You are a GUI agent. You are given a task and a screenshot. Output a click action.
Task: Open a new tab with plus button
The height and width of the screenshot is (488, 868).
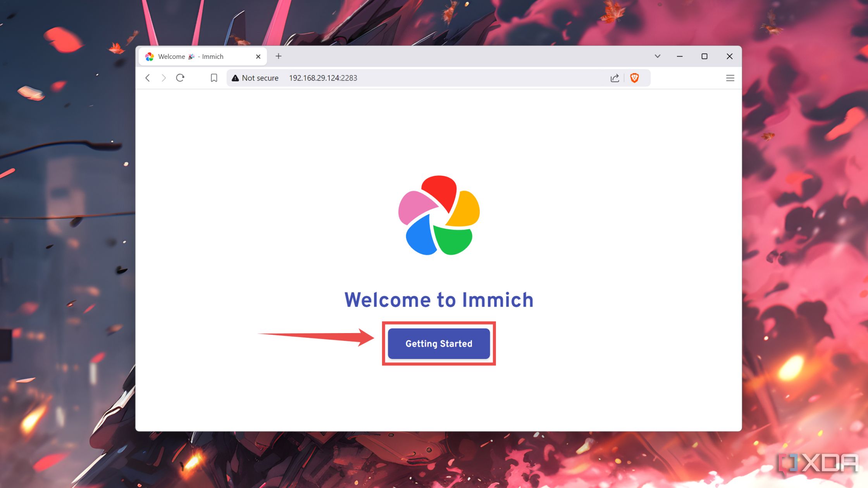tap(278, 56)
